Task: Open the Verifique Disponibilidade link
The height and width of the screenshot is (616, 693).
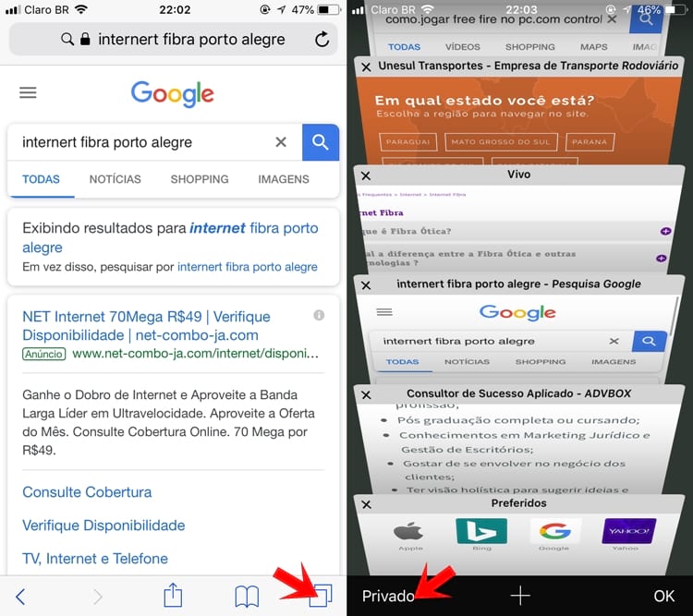Action: click(103, 525)
